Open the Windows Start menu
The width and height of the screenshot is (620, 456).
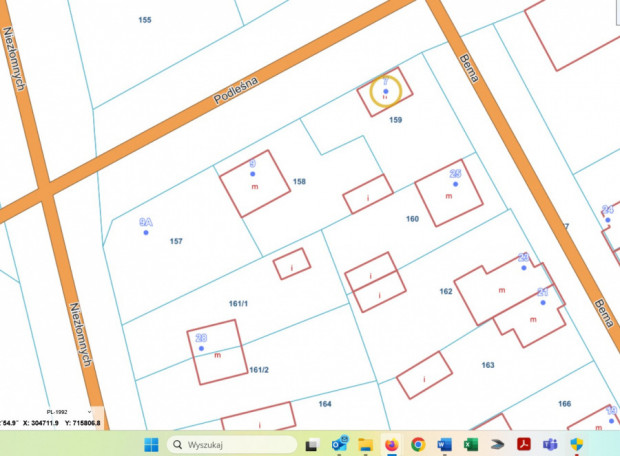click(x=150, y=444)
